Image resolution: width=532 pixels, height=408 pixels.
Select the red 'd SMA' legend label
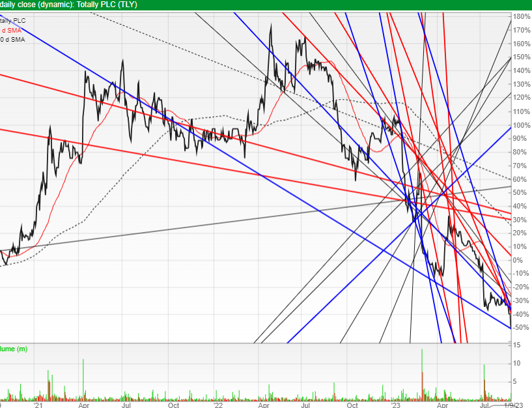click(x=11, y=30)
